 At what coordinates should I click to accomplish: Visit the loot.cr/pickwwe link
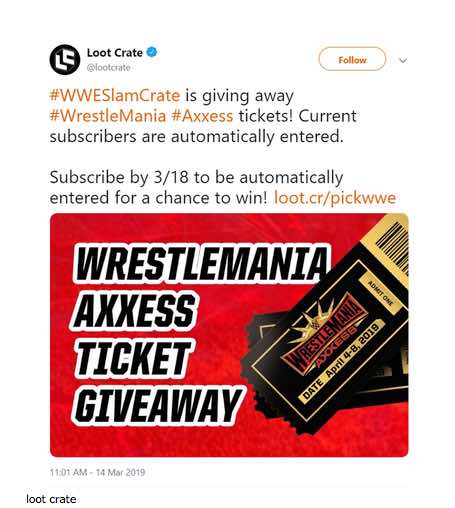pos(335,198)
